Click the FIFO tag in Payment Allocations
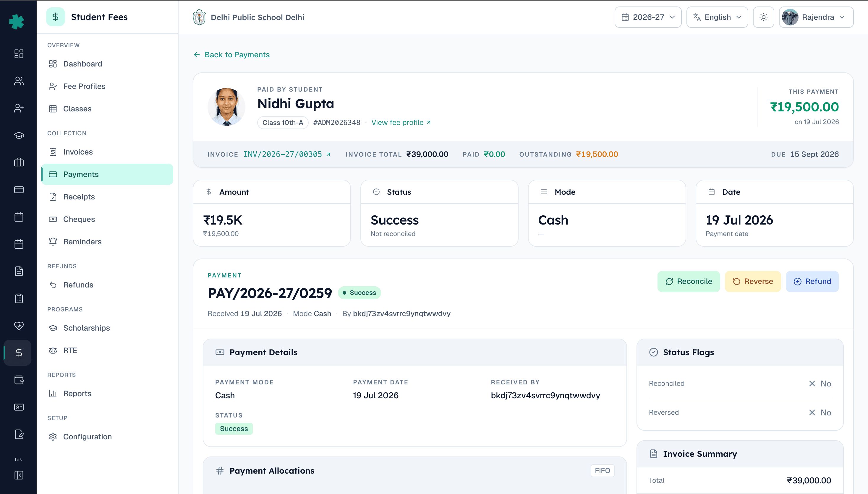The image size is (868, 494). tap(602, 471)
